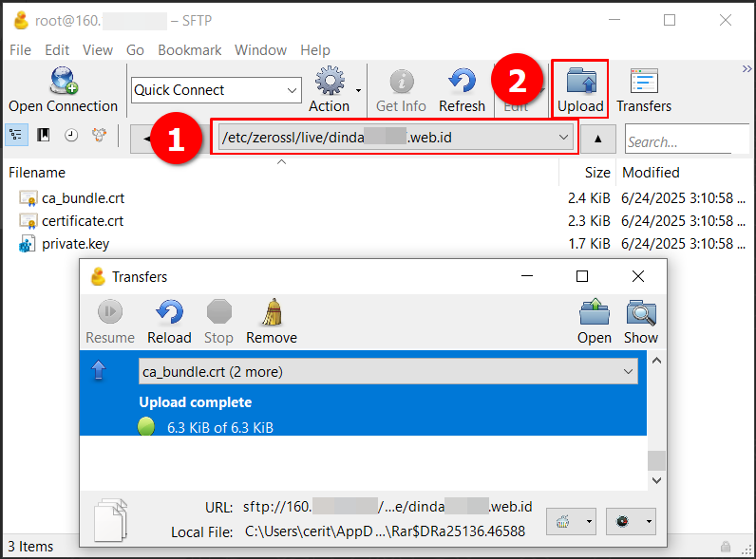Click the Open Connection toolbar icon
The width and height of the screenshot is (756, 559).
tap(63, 90)
